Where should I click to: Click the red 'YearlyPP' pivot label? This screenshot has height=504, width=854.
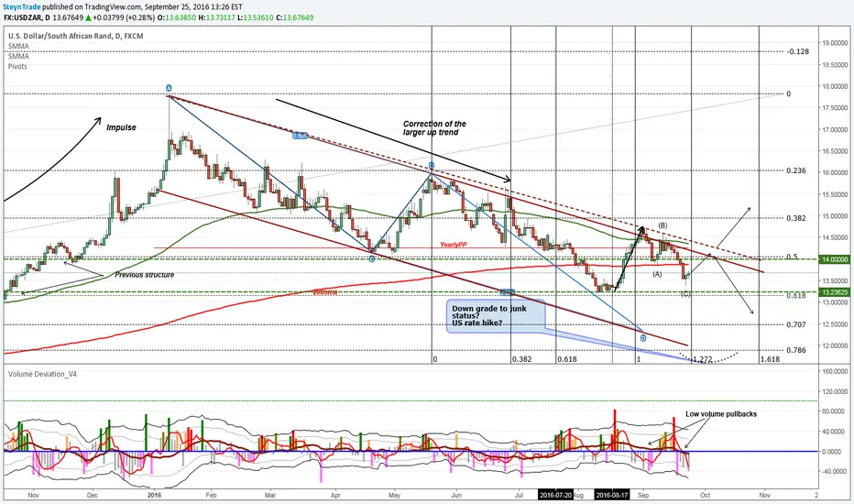pyautogui.click(x=454, y=245)
